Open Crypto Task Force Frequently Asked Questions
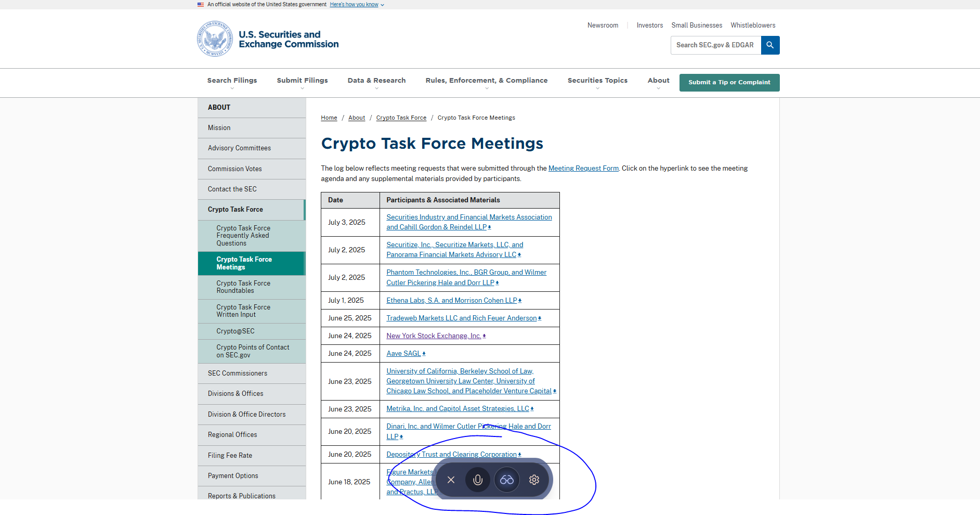This screenshot has width=980, height=515. pos(252,236)
